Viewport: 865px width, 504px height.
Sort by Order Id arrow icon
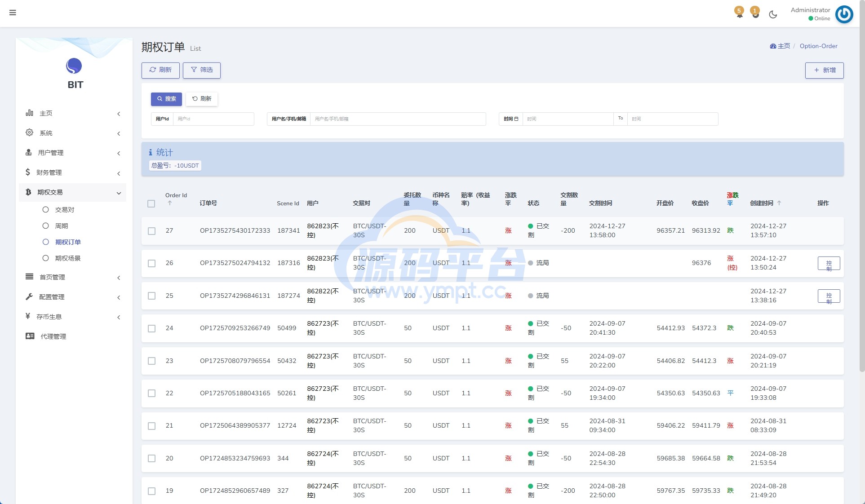(170, 203)
